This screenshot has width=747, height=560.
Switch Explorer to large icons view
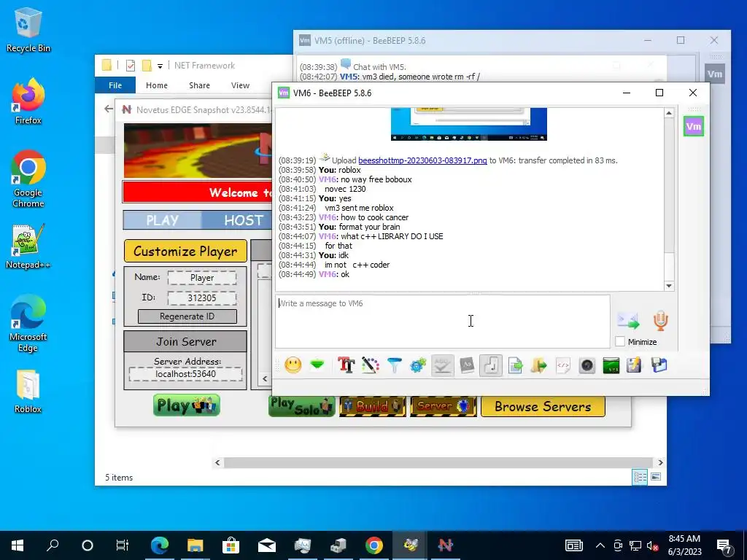pyautogui.click(x=656, y=477)
